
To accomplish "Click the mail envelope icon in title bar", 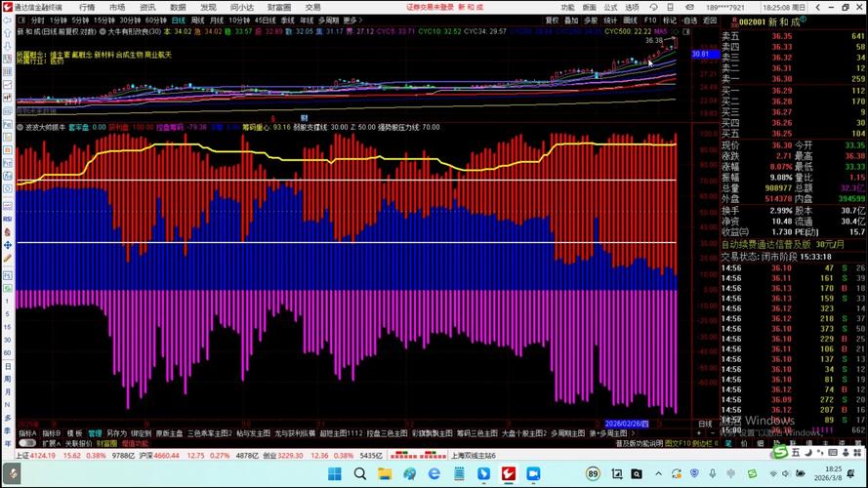I will [689, 7].
